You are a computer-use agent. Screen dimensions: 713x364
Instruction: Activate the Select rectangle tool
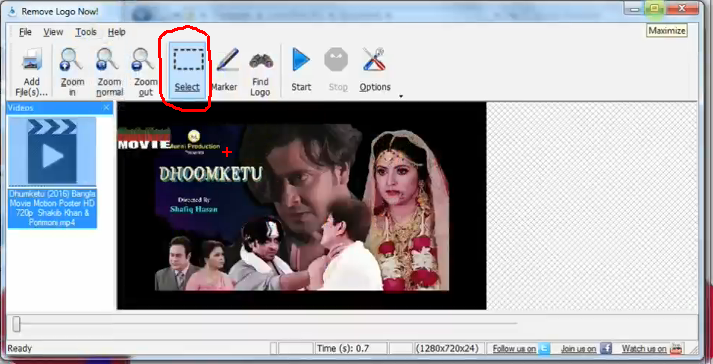[187, 71]
